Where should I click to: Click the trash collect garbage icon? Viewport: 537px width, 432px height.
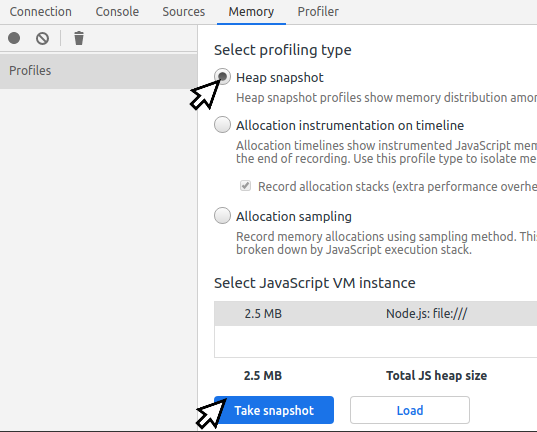79,38
